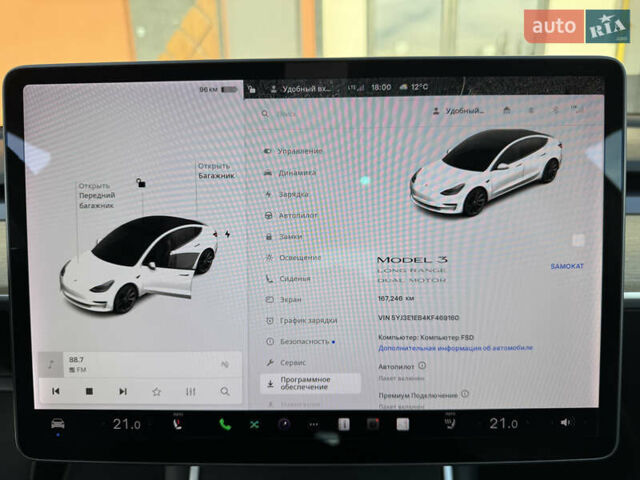The height and width of the screenshot is (480, 640).
Task: Open passenger seat heater control
Action: coord(451,423)
